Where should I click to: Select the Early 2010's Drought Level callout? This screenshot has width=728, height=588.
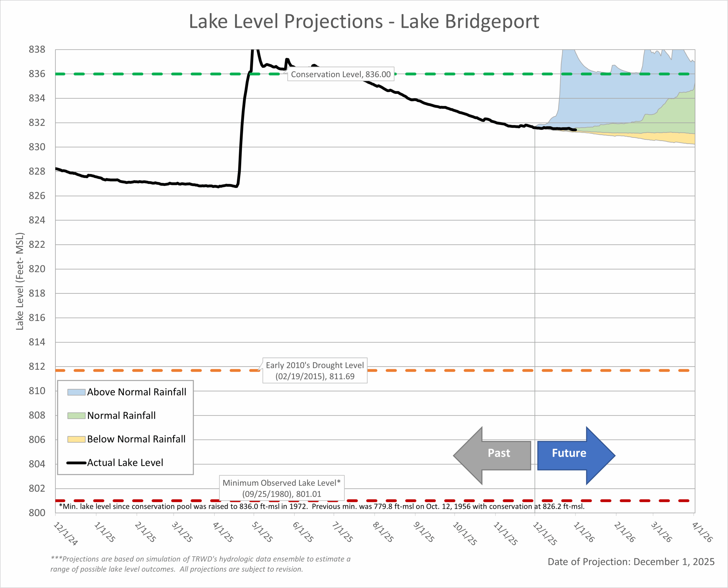tap(315, 371)
